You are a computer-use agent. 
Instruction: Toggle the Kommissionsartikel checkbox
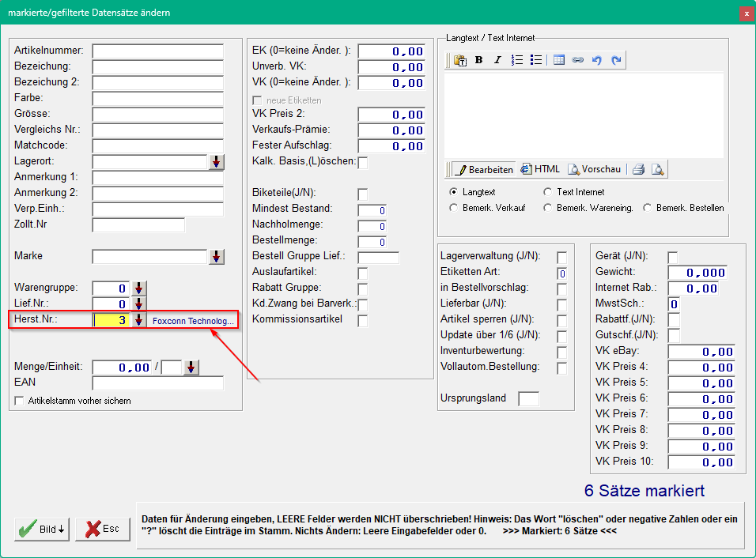tap(362, 321)
